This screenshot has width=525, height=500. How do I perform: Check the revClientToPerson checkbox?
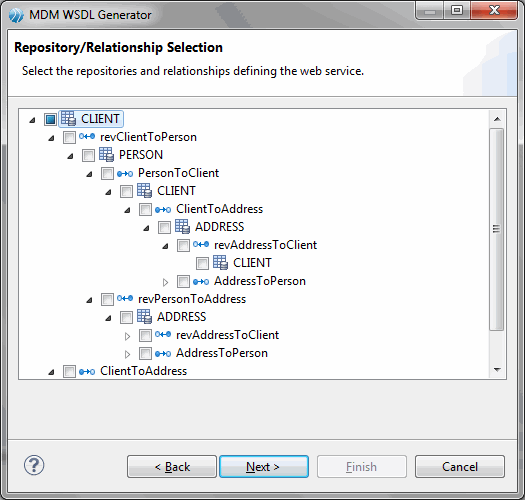click(x=69, y=137)
